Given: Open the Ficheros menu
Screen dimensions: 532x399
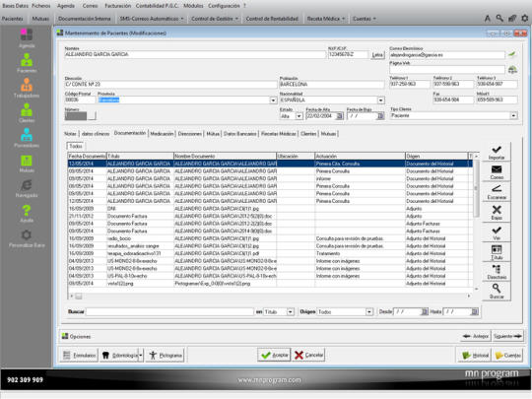Looking at the screenshot, I should click(x=41, y=6).
